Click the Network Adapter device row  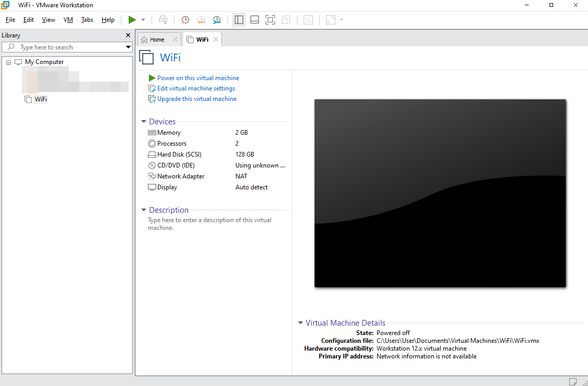pyautogui.click(x=217, y=176)
